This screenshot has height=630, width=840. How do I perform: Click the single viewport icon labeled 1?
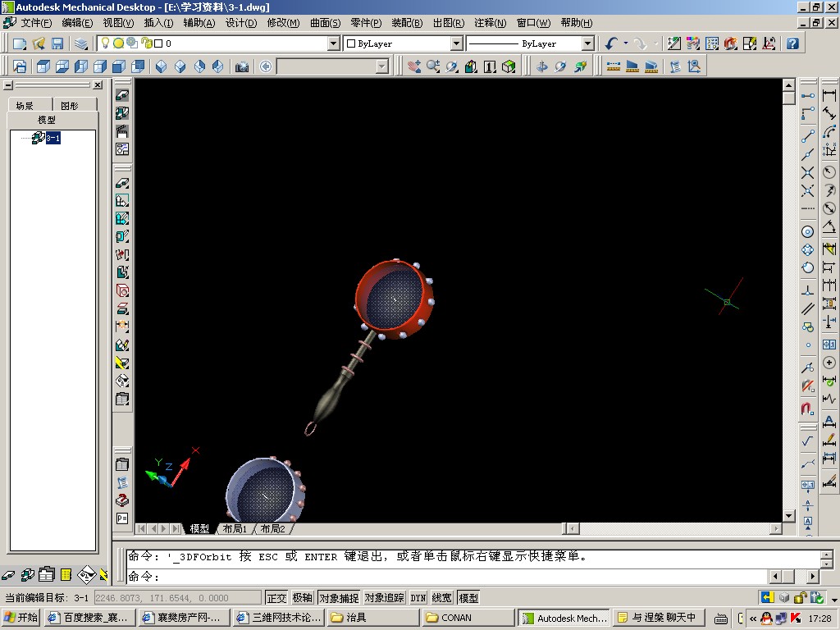(490, 66)
